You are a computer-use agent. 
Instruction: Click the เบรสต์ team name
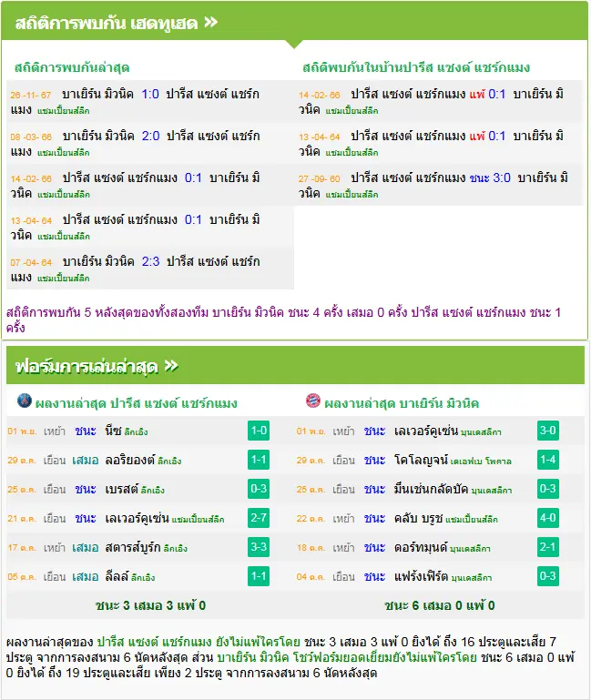click(121, 489)
